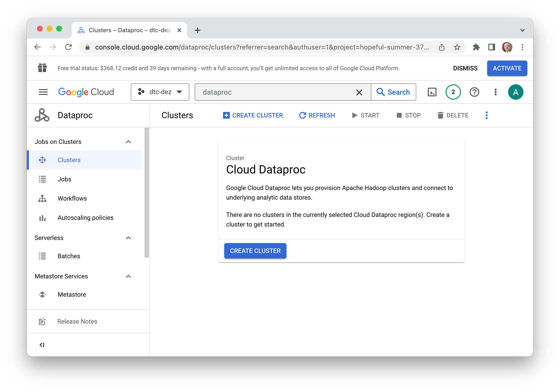Viewport: 560px width, 392px height.
Task: Open more cluster actions three-dot menu
Action: tap(486, 115)
